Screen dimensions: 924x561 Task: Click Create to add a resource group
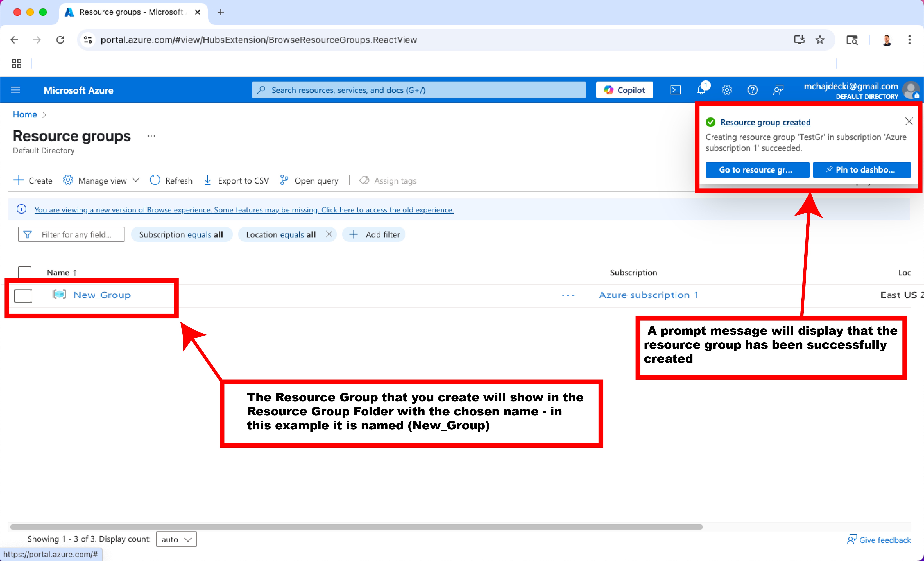(x=33, y=180)
